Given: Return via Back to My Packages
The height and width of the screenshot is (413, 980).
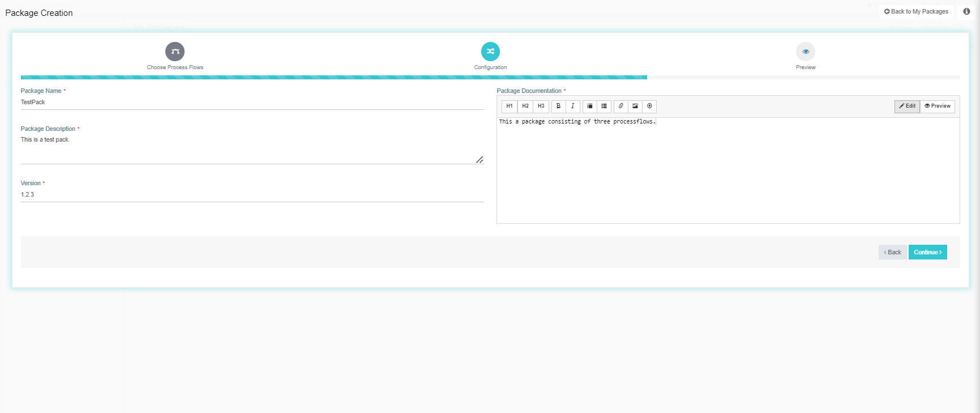Looking at the screenshot, I should (x=916, y=11).
